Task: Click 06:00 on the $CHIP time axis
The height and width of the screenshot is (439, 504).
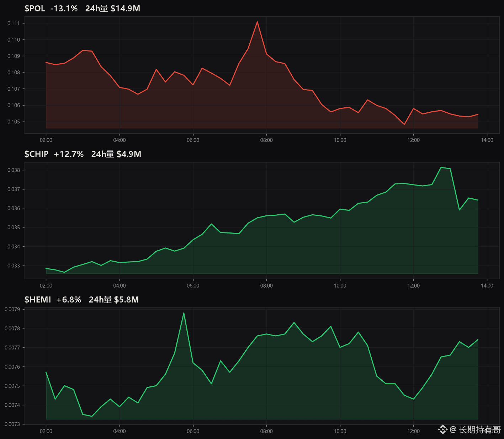Action: (193, 285)
